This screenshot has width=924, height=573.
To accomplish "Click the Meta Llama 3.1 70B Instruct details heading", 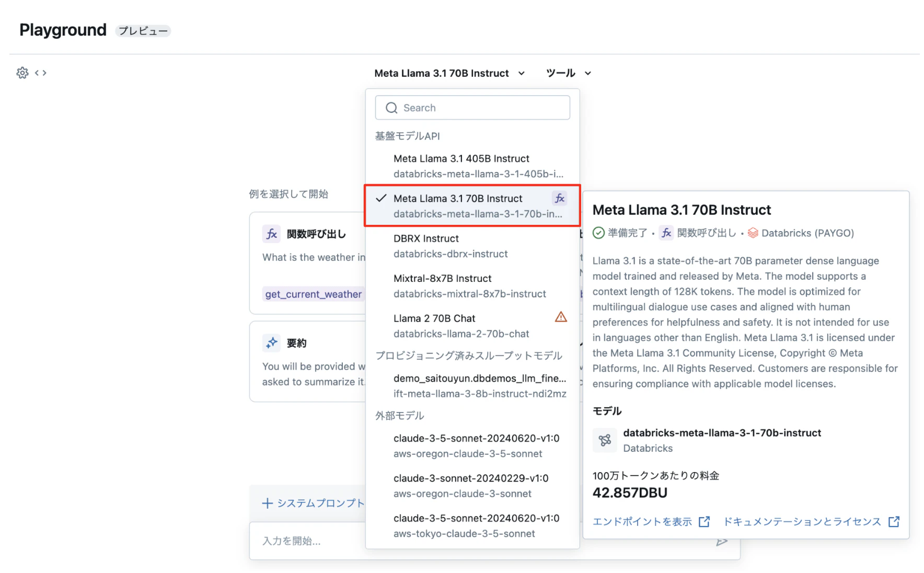I will 682,210.
